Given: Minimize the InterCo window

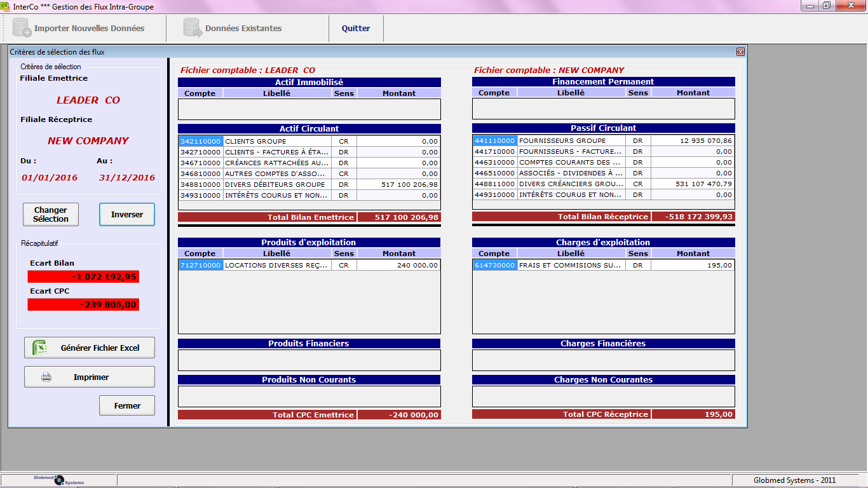Looking at the screenshot, I should point(810,6).
